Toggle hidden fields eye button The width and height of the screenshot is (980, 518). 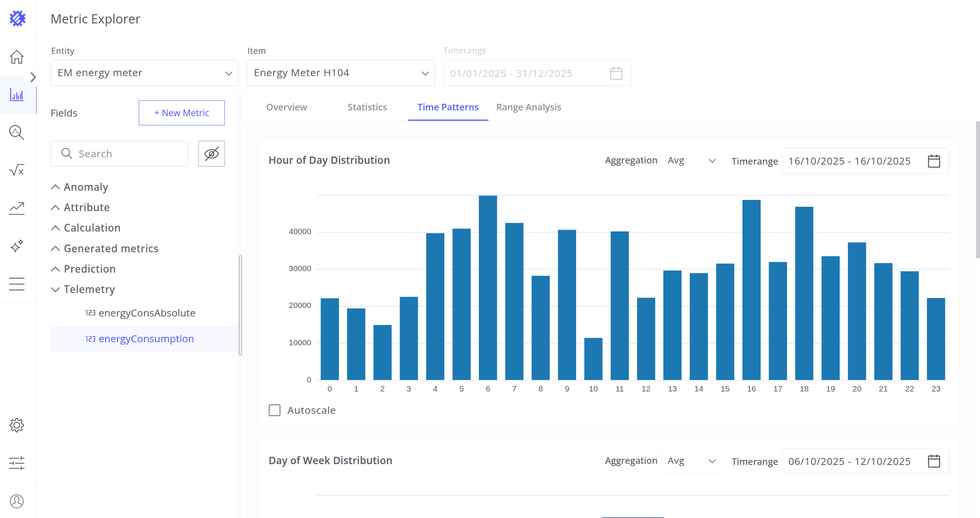(211, 154)
